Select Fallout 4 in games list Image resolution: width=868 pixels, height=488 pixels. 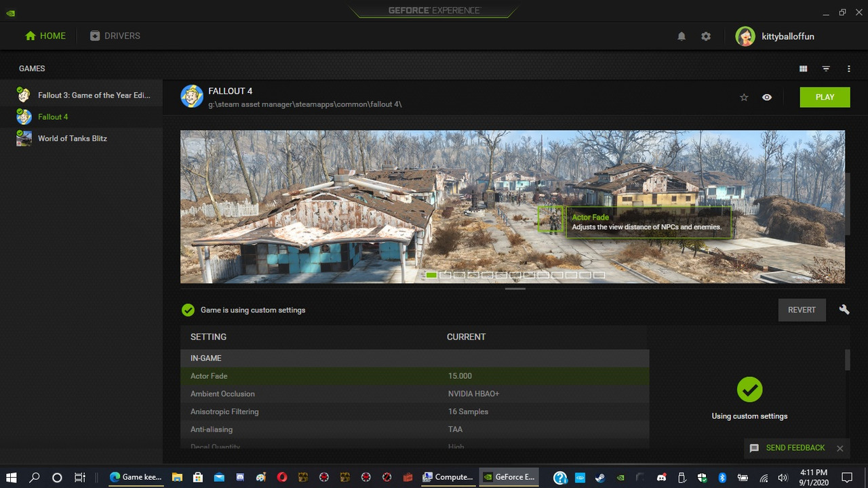pyautogui.click(x=81, y=117)
